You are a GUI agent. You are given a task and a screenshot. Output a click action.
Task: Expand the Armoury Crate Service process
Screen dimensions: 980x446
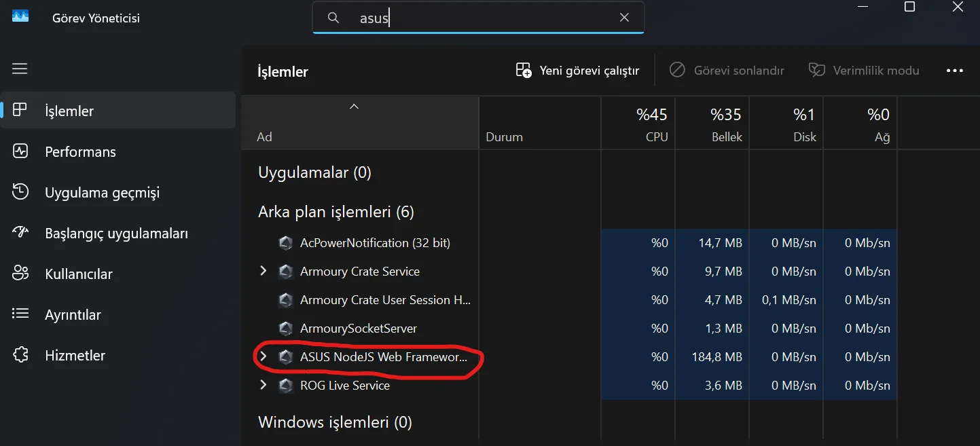(264, 272)
